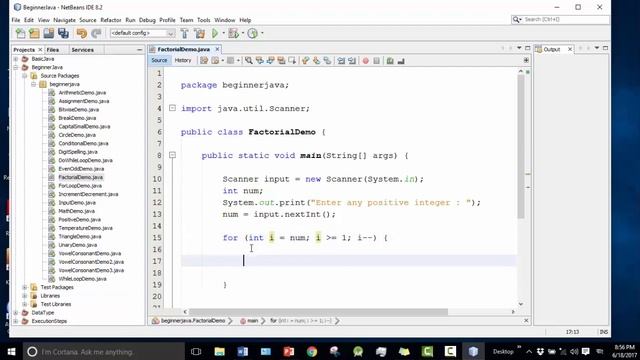Switch to the Services tab
The width and height of the screenshot is (640, 360).
tap(82, 50)
